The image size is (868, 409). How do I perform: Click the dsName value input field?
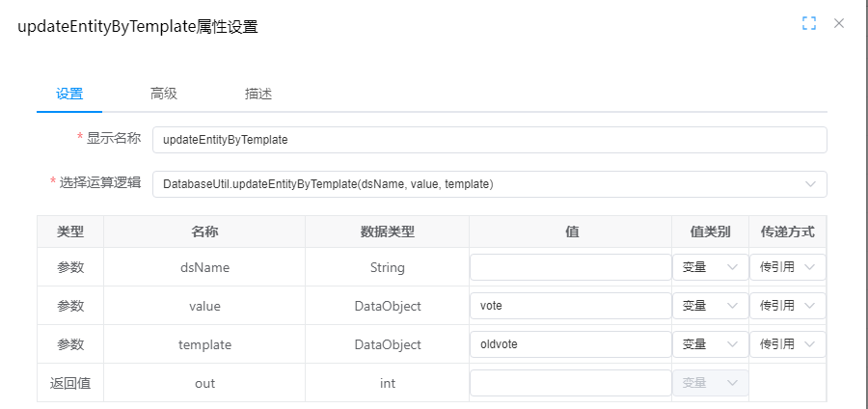[570, 267]
